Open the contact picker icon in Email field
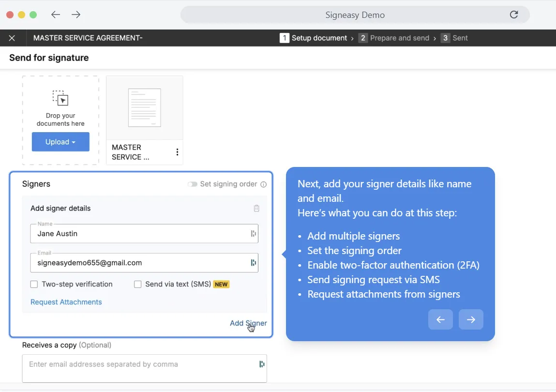 coord(254,262)
